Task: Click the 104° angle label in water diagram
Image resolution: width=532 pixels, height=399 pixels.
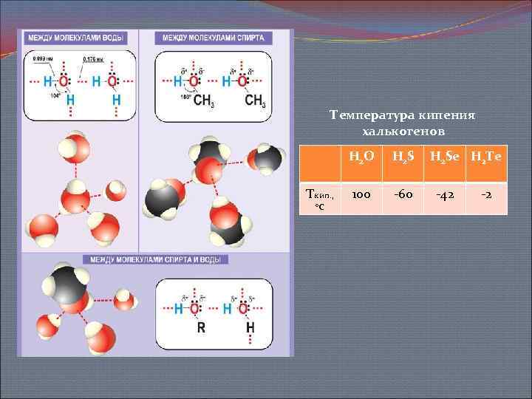Action: [55, 96]
